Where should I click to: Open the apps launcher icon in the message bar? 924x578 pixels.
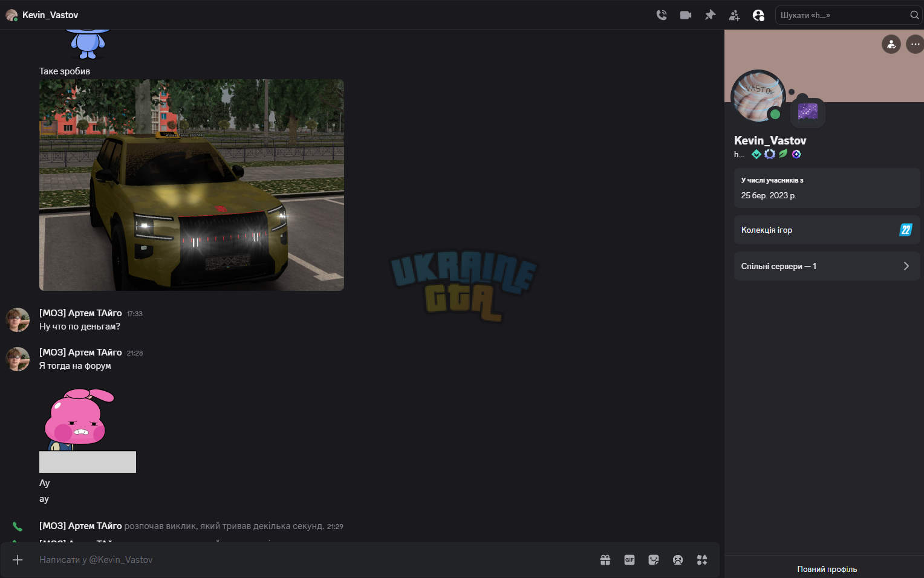coord(702,560)
